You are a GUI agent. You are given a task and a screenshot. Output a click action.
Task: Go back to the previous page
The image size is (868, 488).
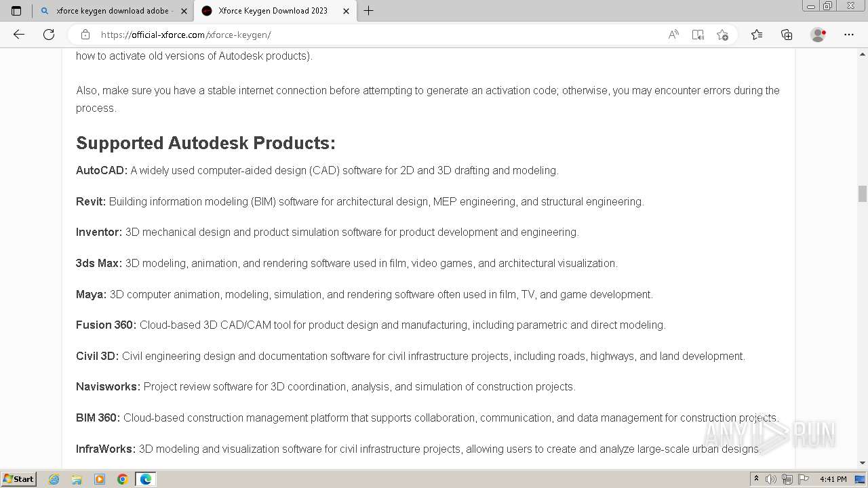19,35
